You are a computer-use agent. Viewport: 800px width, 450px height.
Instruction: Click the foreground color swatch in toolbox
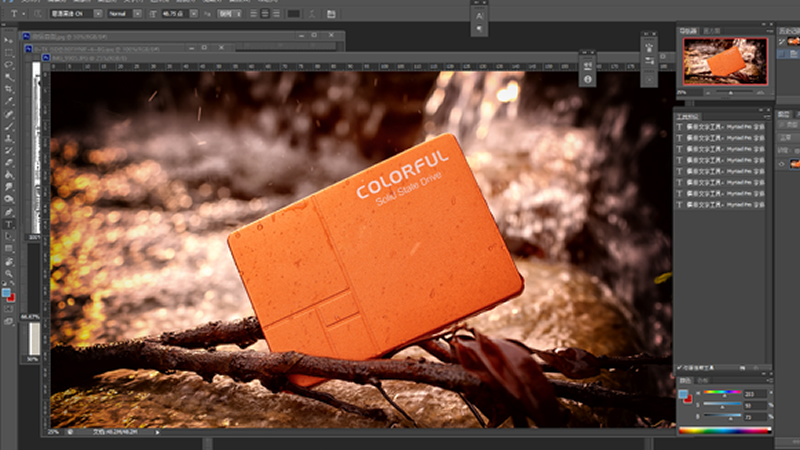pos(8,292)
